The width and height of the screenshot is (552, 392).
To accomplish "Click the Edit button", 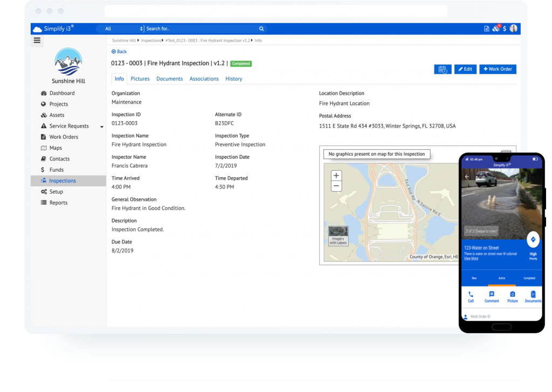I will pos(465,69).
